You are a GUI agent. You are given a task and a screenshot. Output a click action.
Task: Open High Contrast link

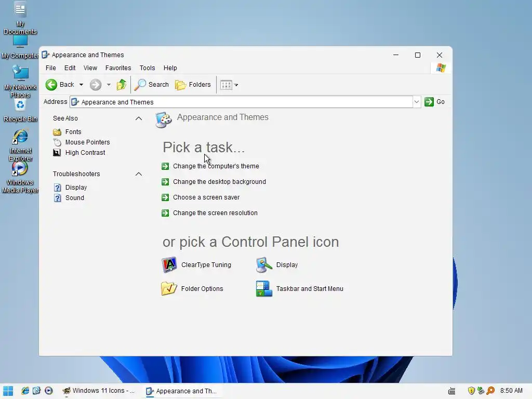click(85, 153)
